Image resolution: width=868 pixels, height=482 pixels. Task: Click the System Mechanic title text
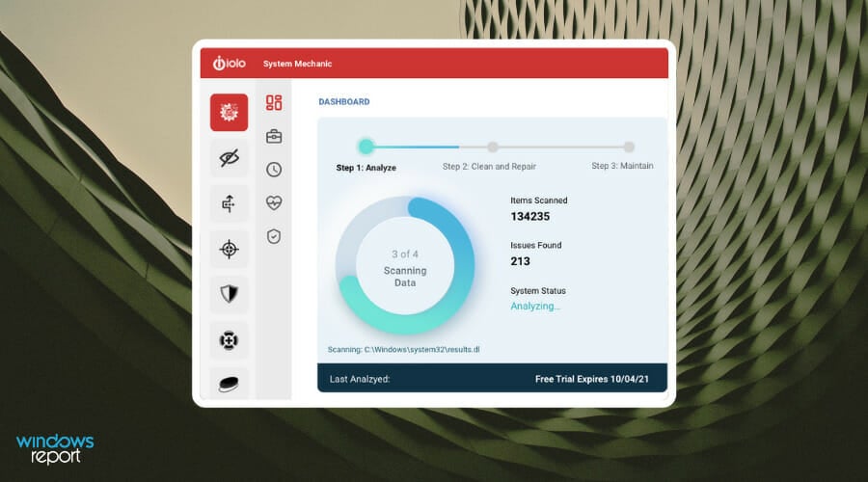pos(297,64)
